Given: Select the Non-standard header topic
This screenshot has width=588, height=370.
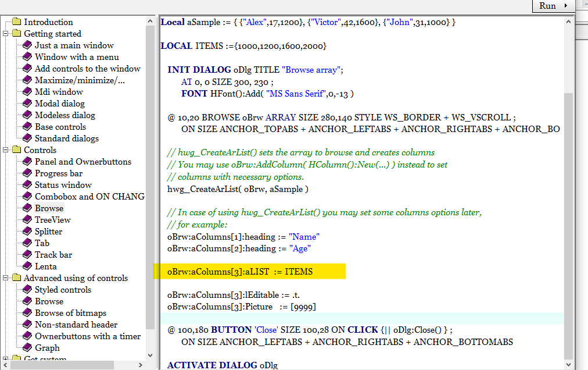Looking at the screenshot, I should tap(76, 325).
